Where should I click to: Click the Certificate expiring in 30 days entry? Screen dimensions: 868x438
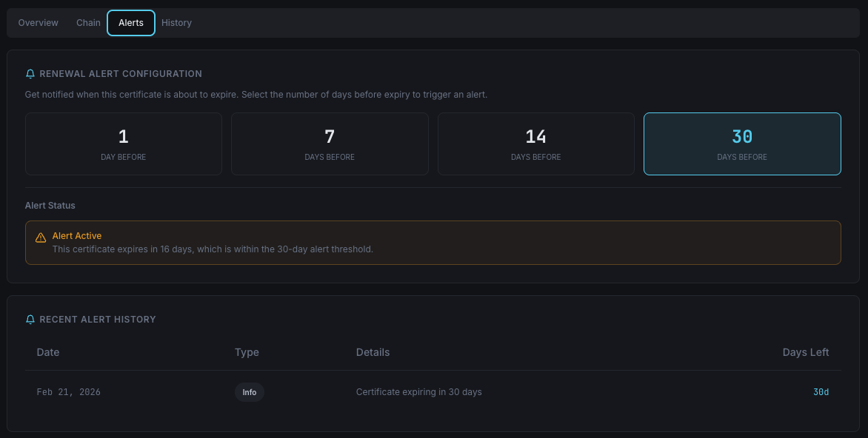(418, 392)
